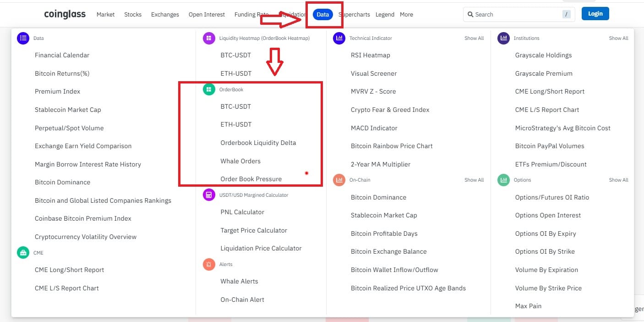Open Orderbook Liquidity Delta
This screenshot has height=322, width=644.
pos(258,143)
